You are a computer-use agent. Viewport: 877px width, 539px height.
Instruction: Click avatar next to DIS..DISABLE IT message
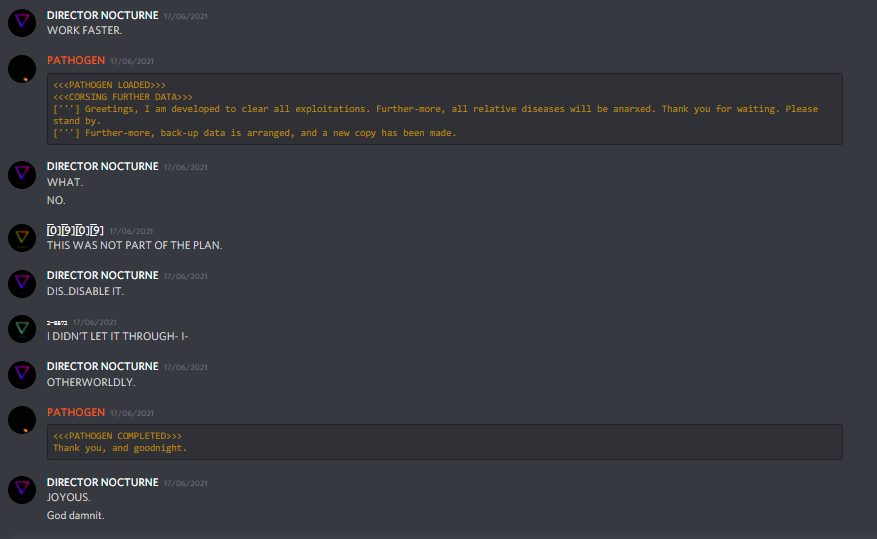click(x=22, y=283)
